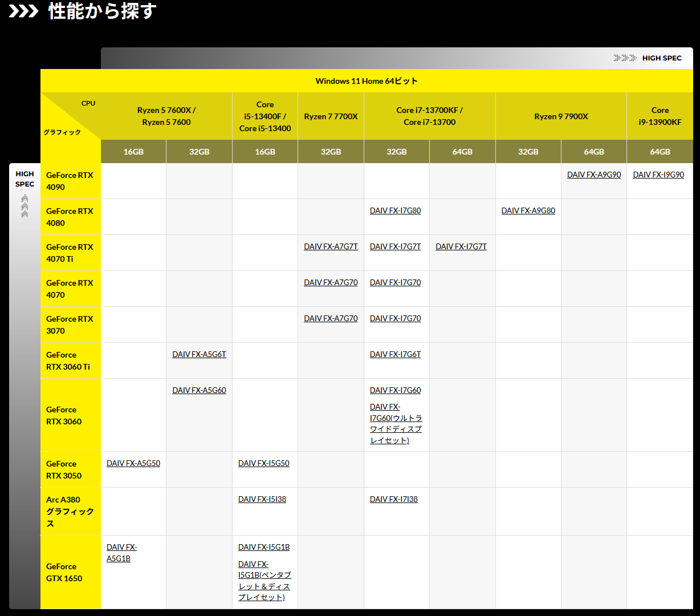Open DAIV FX-I7G60 ultrawide display set link
The image size is (700, 616).
(396, 423)
